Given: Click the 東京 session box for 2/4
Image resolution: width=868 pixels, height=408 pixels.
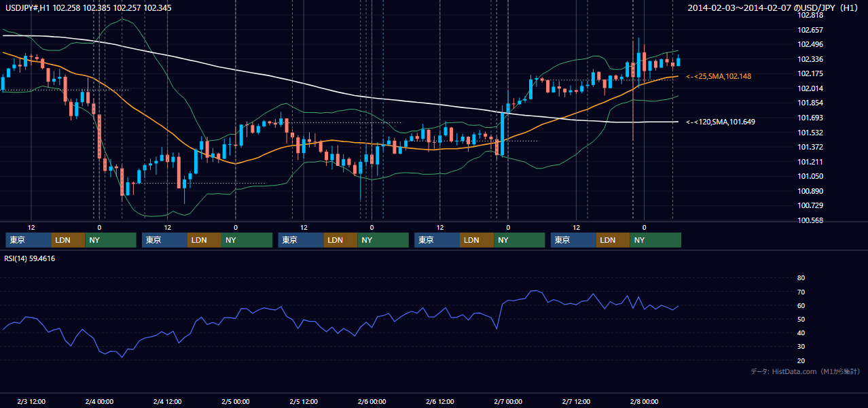Looking at the screenshot, I should [x=164, y=240].
